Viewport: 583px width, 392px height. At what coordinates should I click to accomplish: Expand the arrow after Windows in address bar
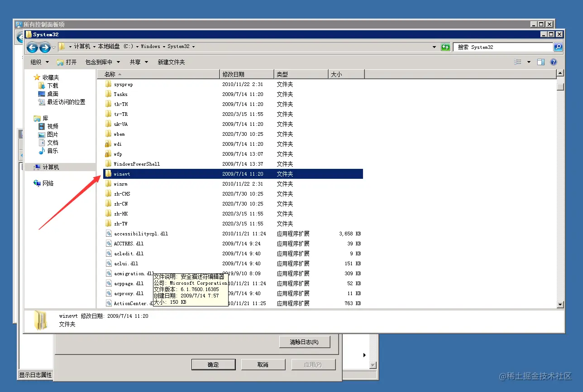click(164, 47)
